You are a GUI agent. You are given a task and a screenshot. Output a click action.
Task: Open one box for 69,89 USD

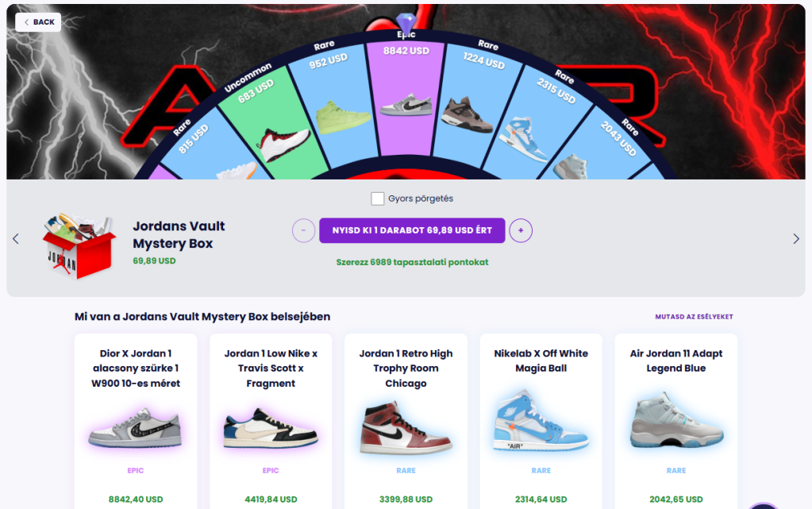(x=412, y=230)
